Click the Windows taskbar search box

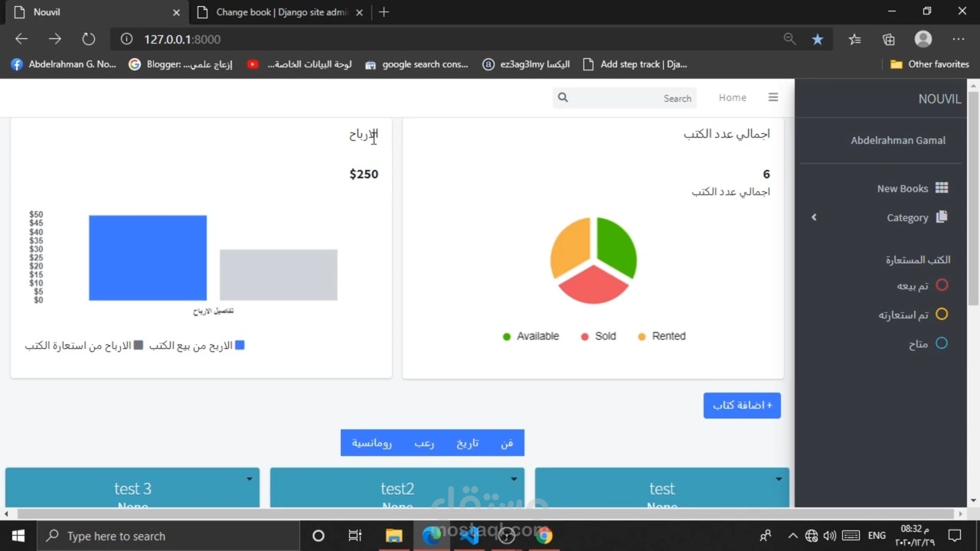click(x=168, y=536)
